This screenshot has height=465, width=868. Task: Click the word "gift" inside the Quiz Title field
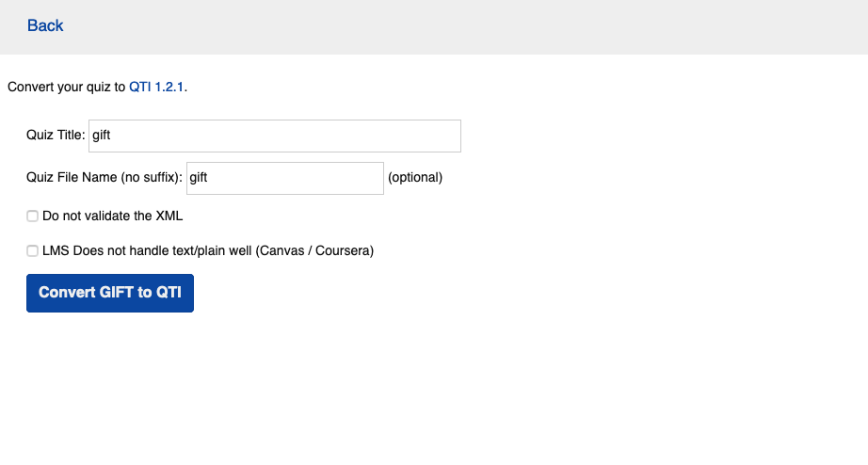coord(102,136)
